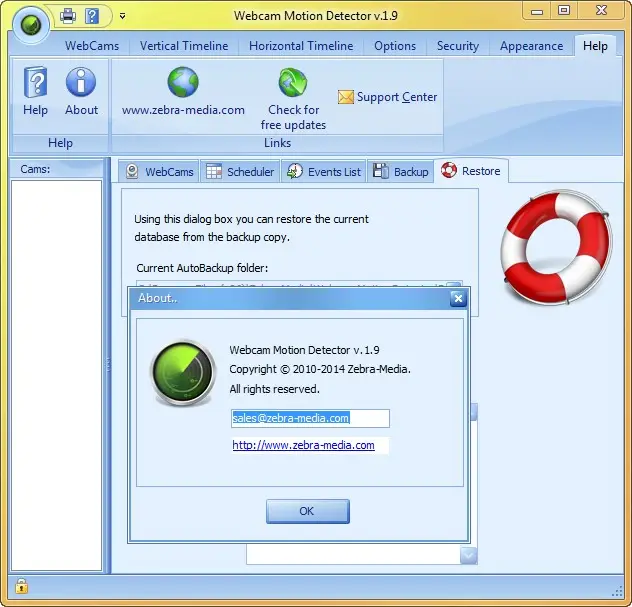Open the Scheduler page tab
Viewport: 632px width, 607px height.
[240, 172]
